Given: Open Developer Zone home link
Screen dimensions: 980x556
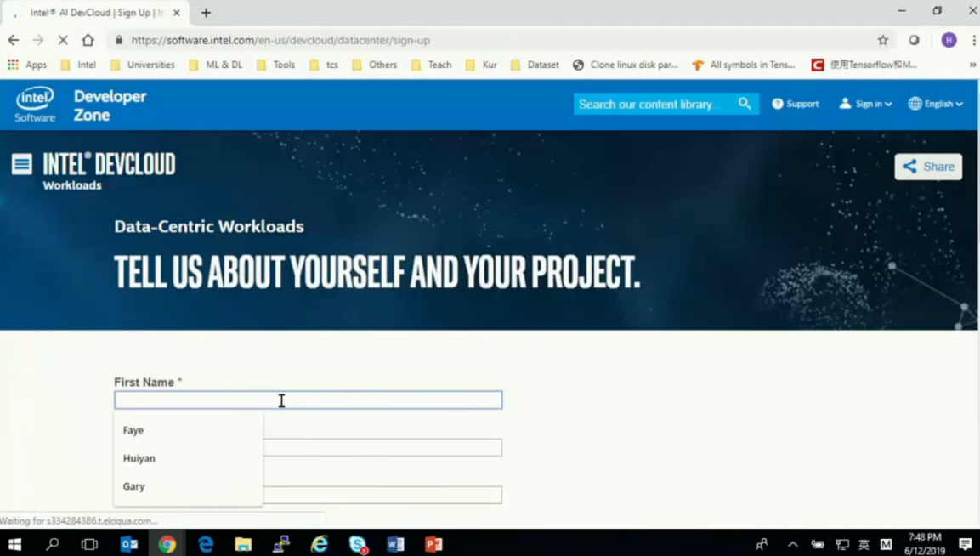Looking at the screenshot, I should click(110, 105).
